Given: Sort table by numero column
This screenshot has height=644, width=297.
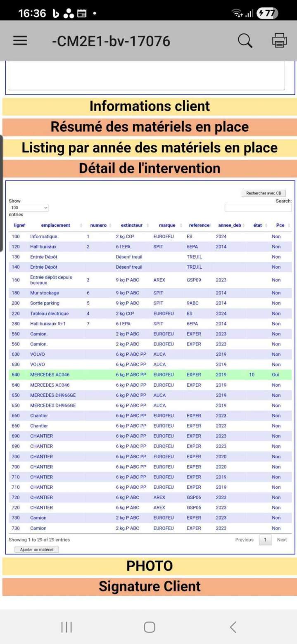Looking at the screenshot, I should (99, 225).
